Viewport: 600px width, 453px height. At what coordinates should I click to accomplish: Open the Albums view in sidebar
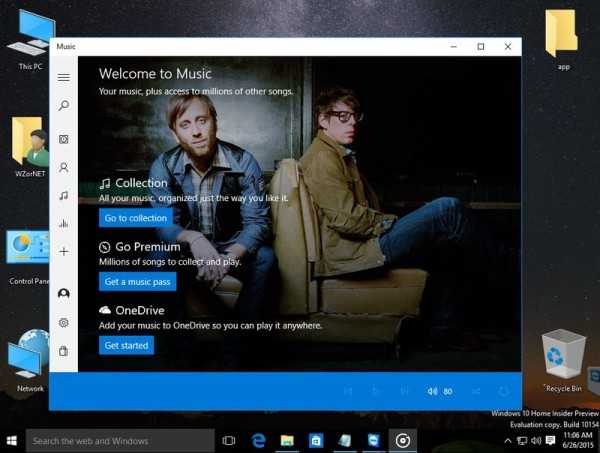[64, 139]
